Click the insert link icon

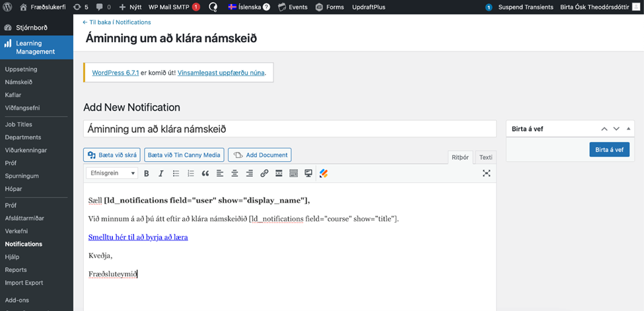pos(264,174)
